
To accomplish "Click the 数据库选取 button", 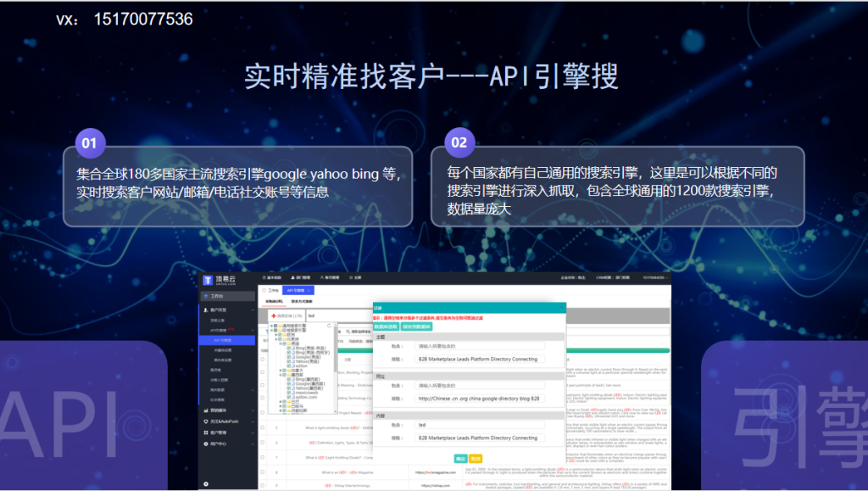I will tap(386, 326).
